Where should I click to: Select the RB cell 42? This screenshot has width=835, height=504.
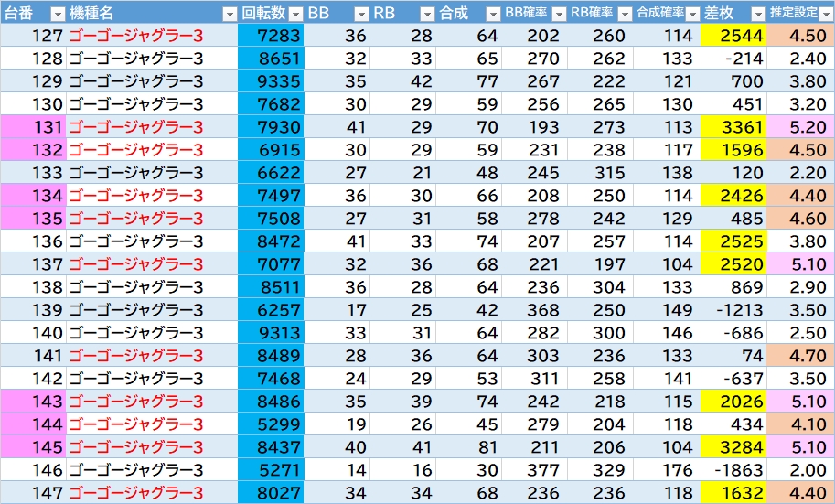tap(402, 81)
